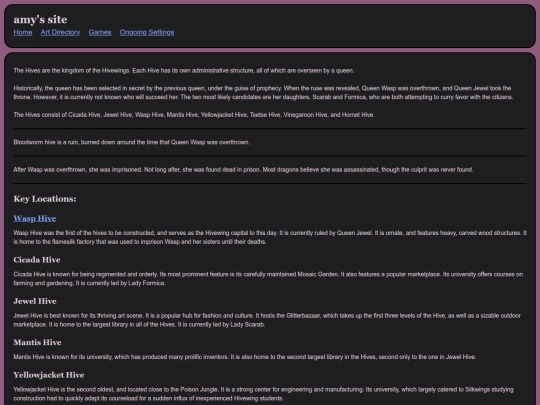Open the Home navigation link
The image size is (540, 405).
pyautogui.click(x=23, y=32)
